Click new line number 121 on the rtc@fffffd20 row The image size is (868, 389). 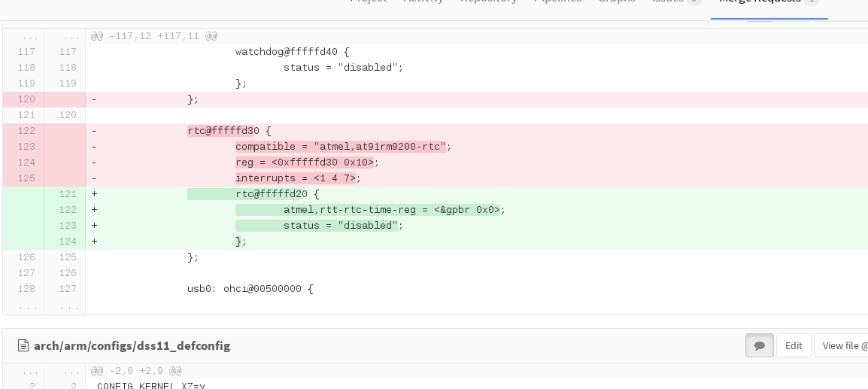68,194
